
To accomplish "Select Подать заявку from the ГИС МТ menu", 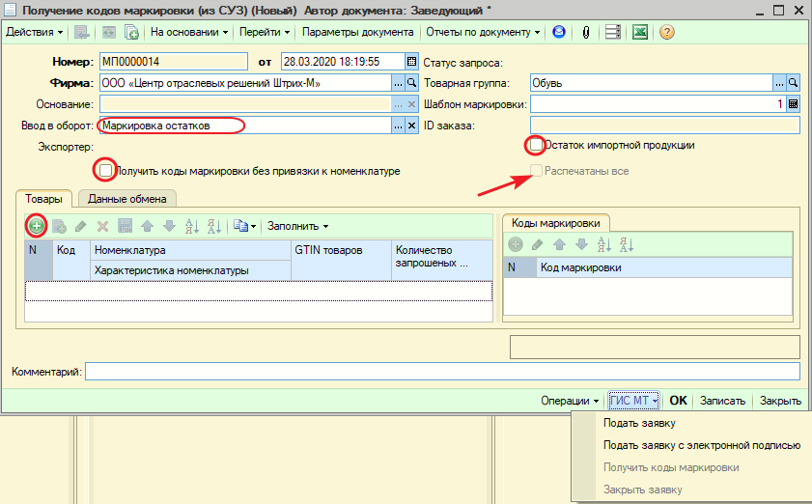I will click(x=638, y=423).
